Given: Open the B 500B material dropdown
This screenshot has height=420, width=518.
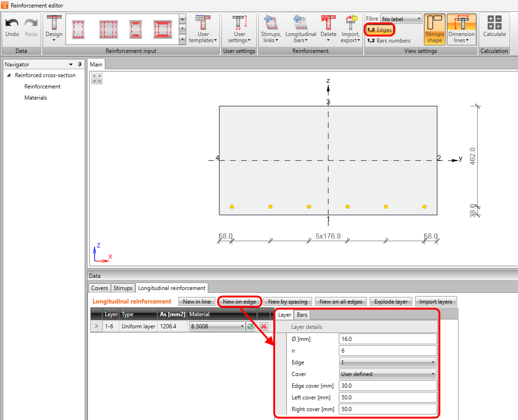Looking at the screenshot, I should point(242,326).
